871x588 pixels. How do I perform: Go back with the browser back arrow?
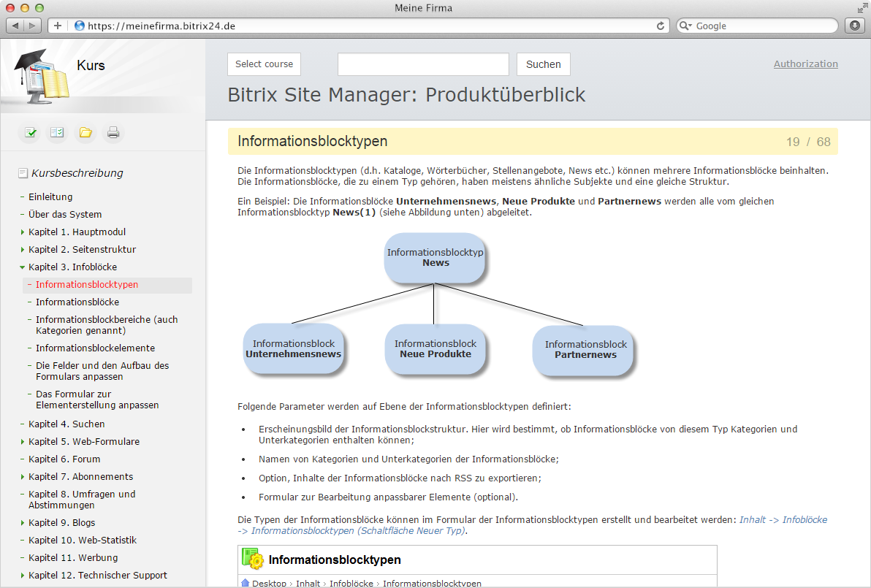click(15, 26)
